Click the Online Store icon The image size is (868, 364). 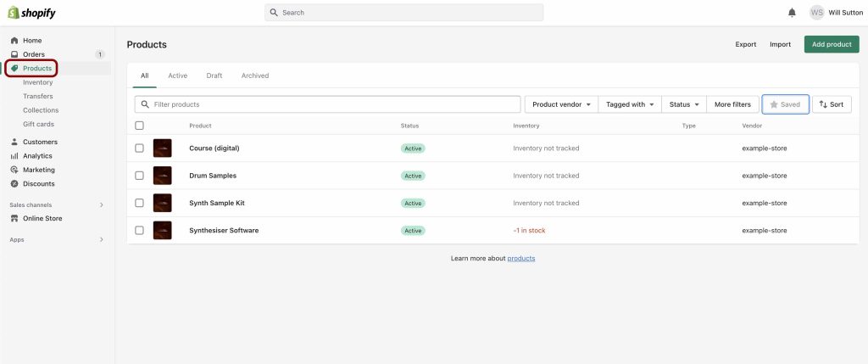[x=14, y=218]
